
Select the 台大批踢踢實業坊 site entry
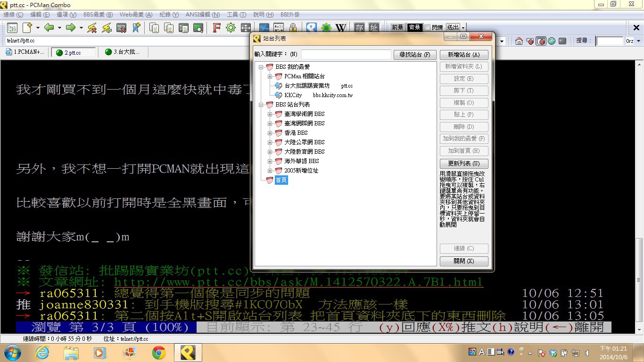307,86
